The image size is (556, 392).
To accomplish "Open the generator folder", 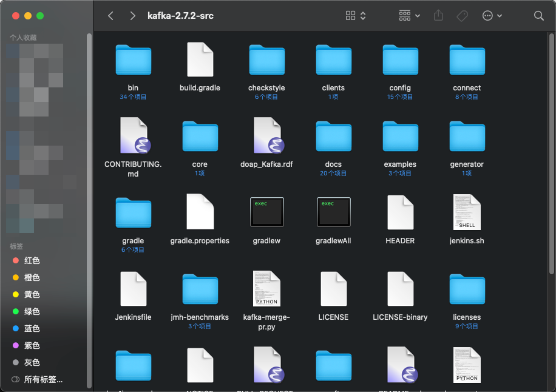I will [467, 137].
